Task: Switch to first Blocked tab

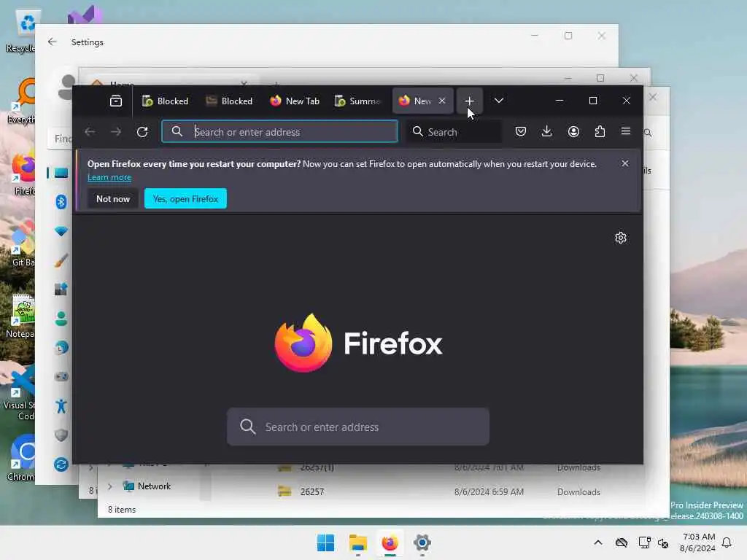Action: tap(166, 101)
